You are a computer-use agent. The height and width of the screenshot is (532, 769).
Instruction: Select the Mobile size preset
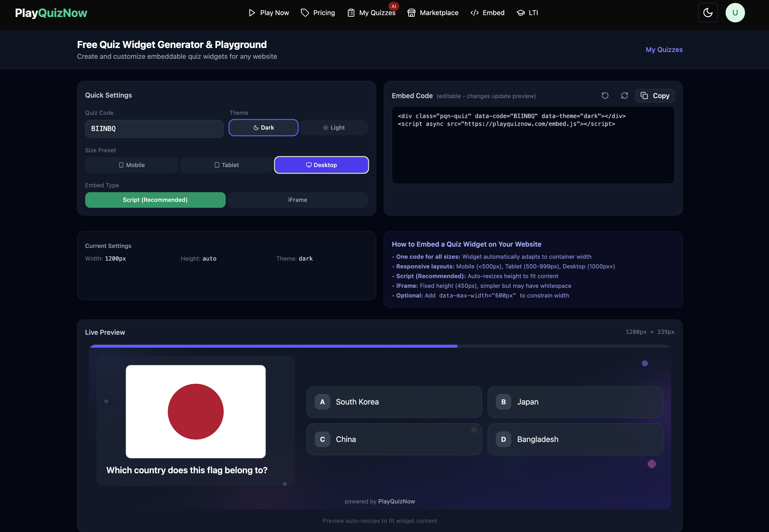(x=131, y=165)
